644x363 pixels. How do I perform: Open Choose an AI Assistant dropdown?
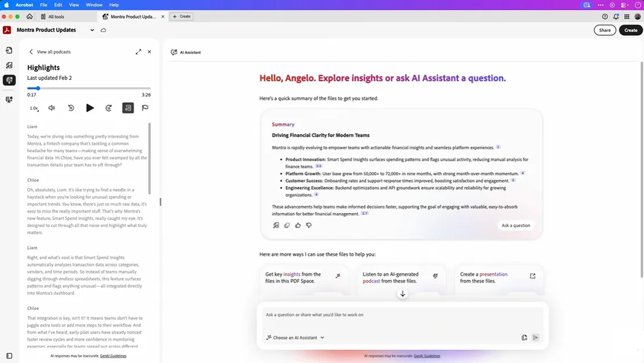(295, 337)
